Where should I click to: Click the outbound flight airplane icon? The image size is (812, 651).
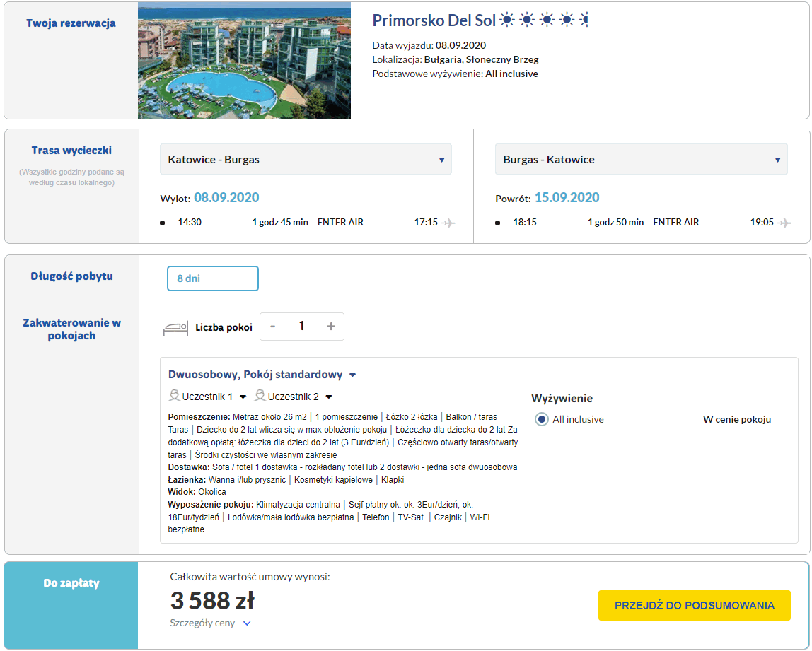(450, 223)
